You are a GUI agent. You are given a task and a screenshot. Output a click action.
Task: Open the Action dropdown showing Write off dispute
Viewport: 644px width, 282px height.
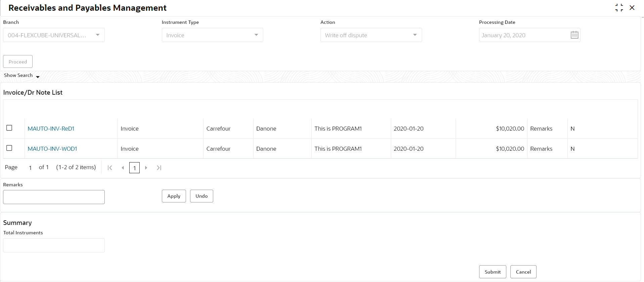(x=371, y=35)
